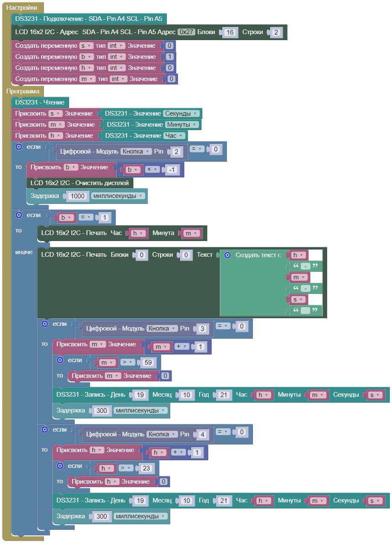Click the gear on the 'если m > 59' block
Image resolution: width=392 pixels, height=543 pixels.
pos(60,360)
